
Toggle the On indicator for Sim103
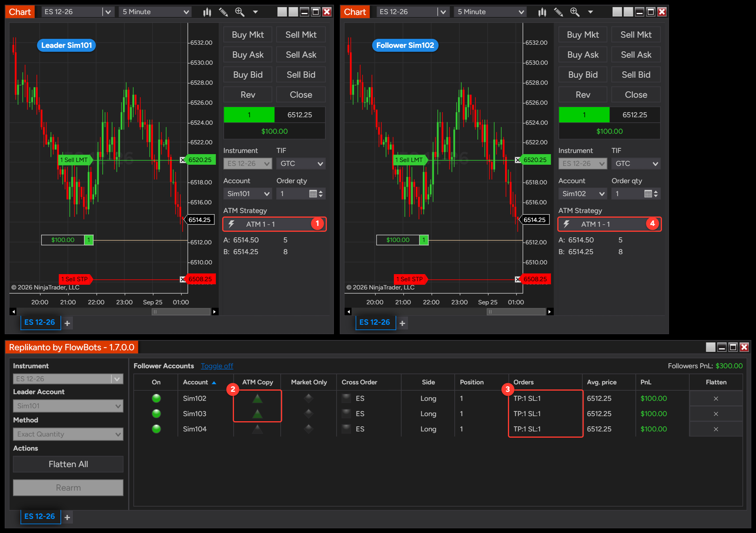click(156, 414)
